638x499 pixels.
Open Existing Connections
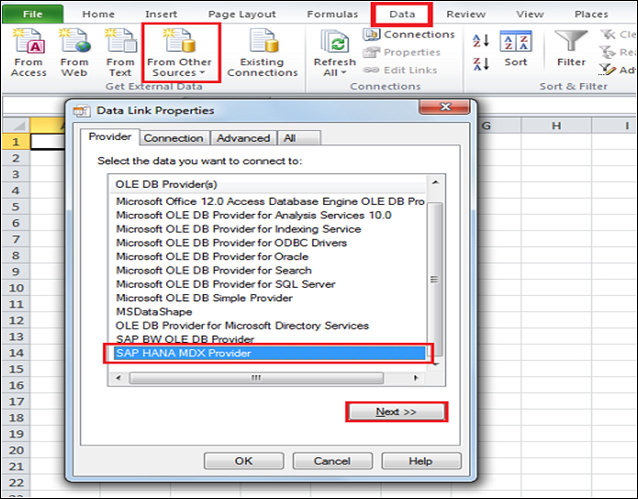(x=262, y=53)
